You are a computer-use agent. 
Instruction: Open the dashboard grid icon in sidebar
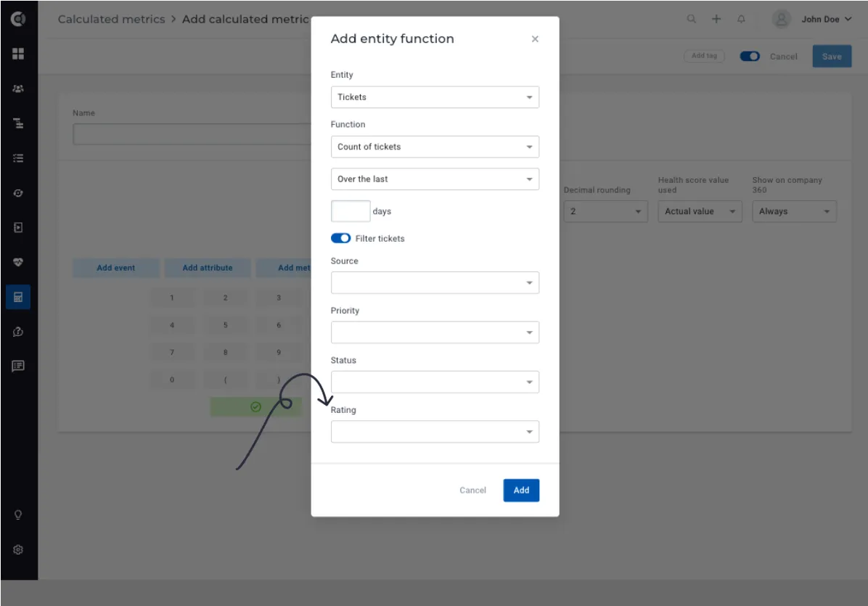(x=18, y=54)
